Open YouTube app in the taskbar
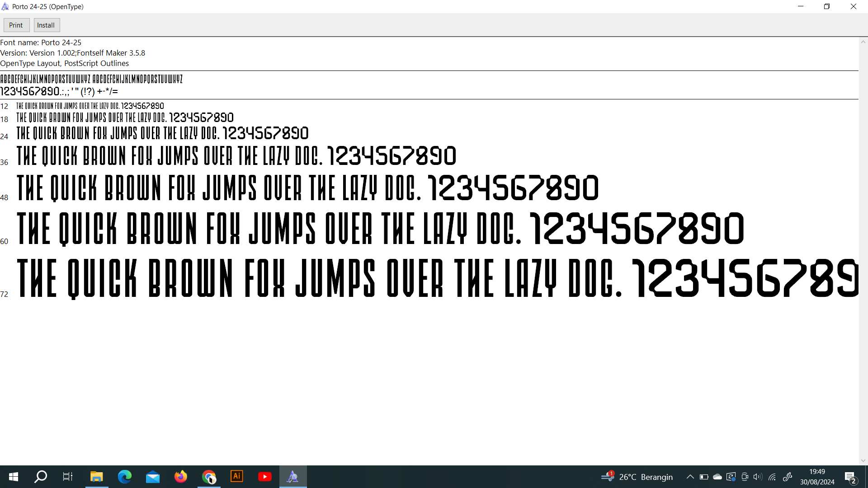 point(265,477)
